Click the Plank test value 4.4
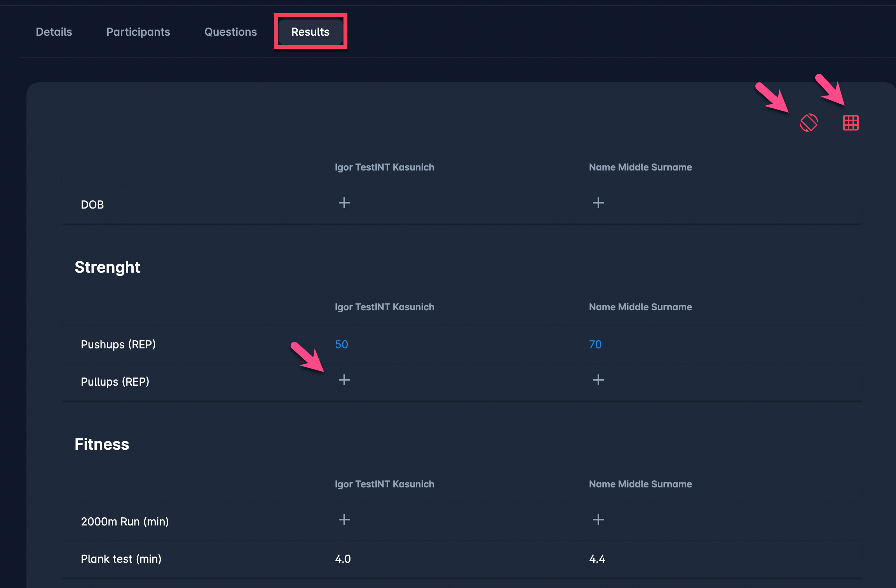This screenshot has width=896, height=588. [x=597, y=559]
